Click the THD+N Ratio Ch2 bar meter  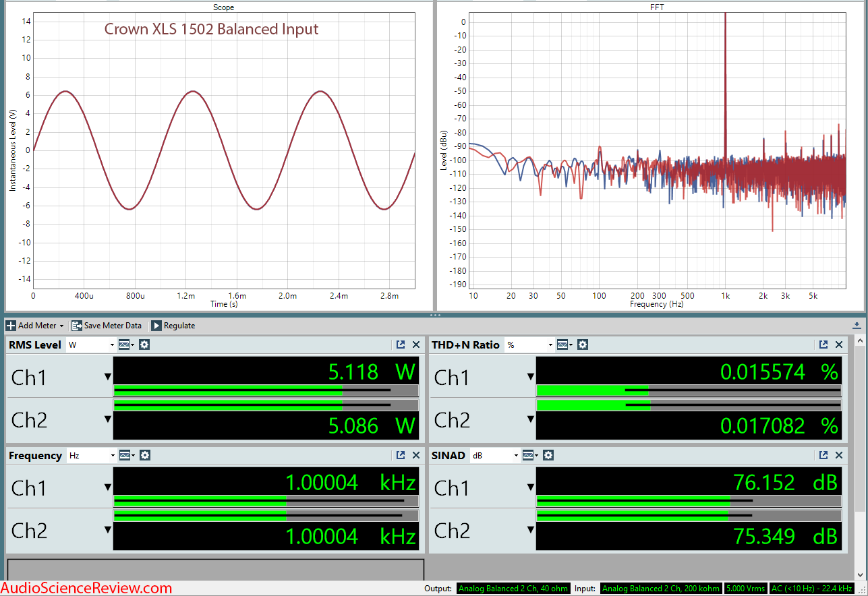(x=689, y=405)
